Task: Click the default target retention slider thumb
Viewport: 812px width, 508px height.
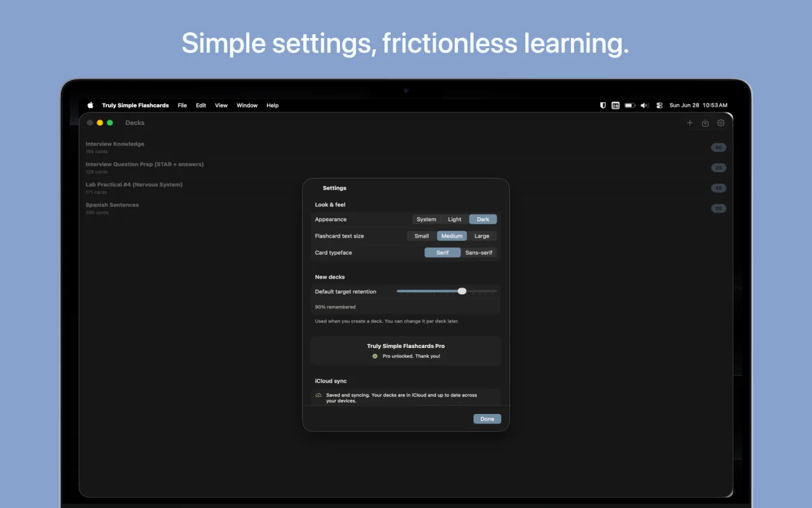Action: click(x=462, y=291)
